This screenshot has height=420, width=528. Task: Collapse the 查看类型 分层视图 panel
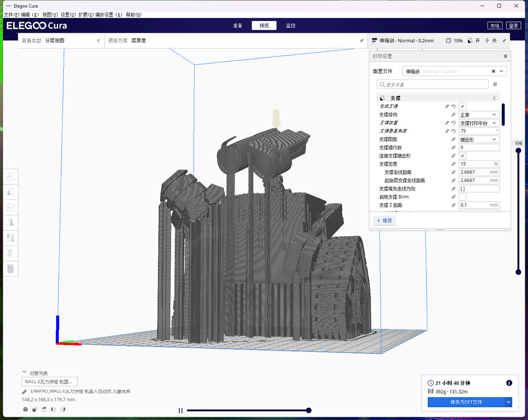pyautogui.click(x=99, y=41)
